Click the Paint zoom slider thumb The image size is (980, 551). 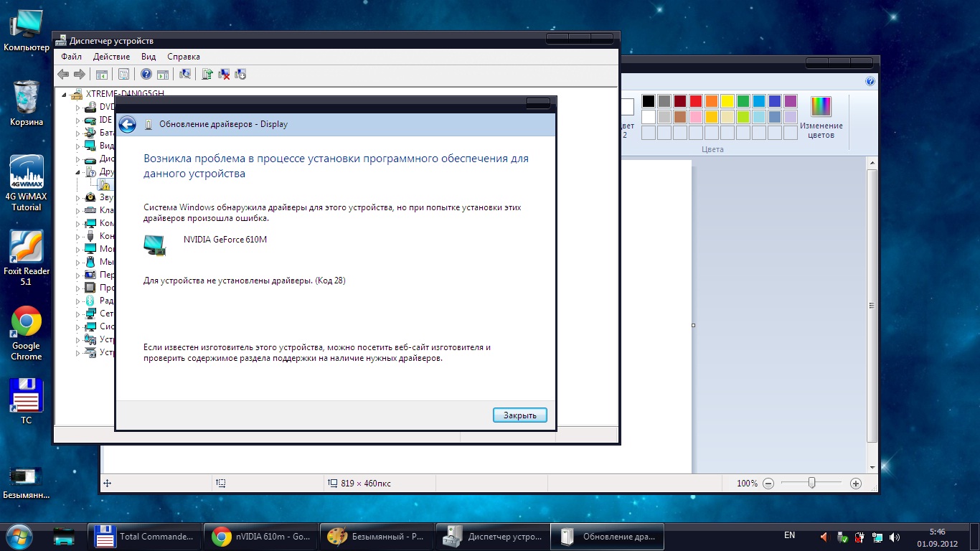tap(811, 484)
